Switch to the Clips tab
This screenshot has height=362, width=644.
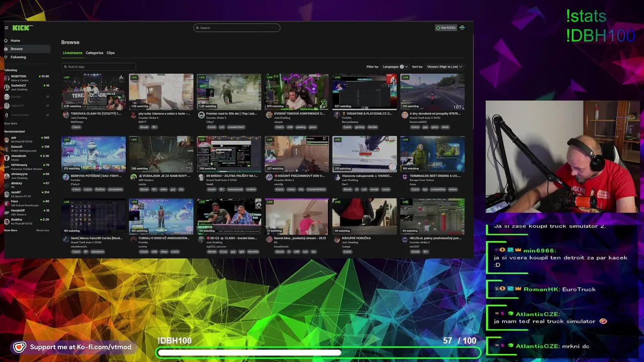[110, 53]
